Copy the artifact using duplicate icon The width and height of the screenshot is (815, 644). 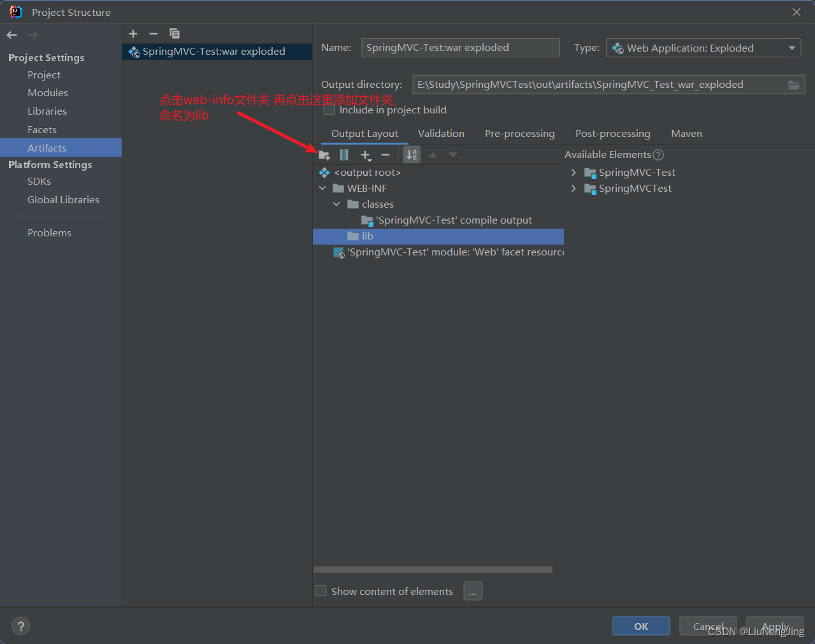(175, 34)
